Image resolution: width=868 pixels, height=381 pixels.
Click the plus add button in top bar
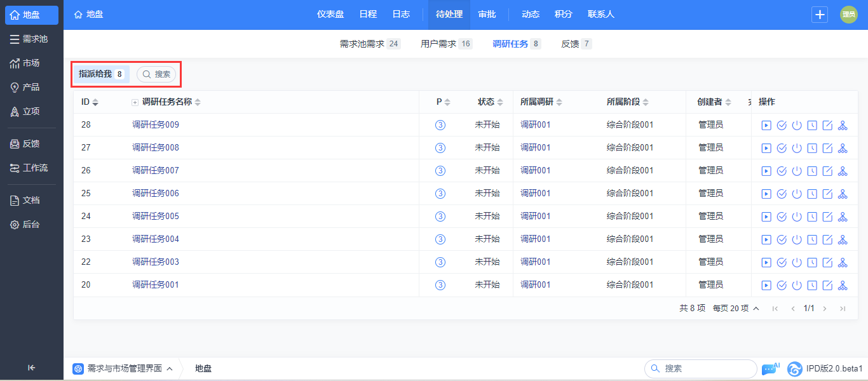coord(820,15)
